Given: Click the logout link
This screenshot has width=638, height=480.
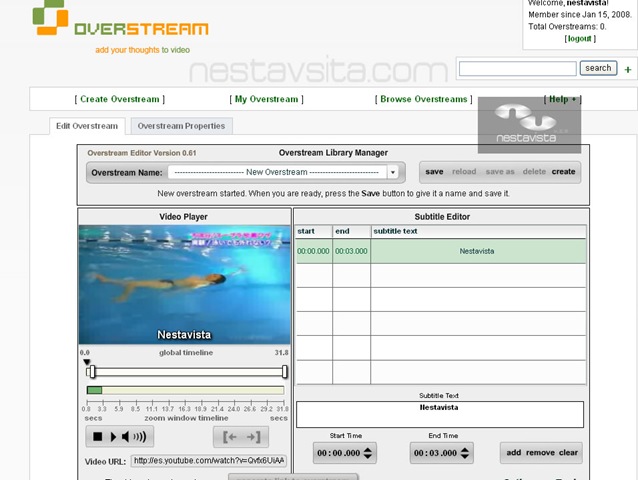Looking at the screenshot, I should click(579, 39).
